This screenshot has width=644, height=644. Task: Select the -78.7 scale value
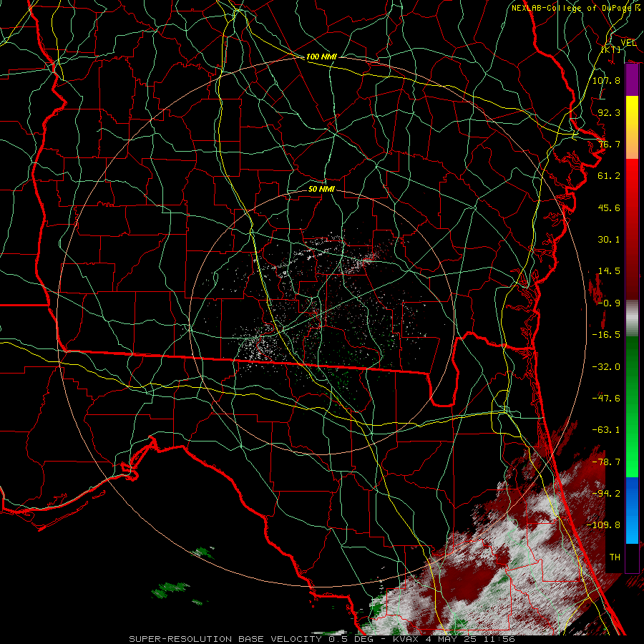(606, 462)
